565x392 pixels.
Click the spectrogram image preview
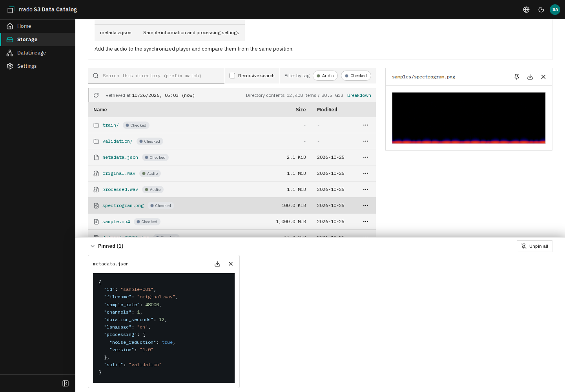(469, 118)
